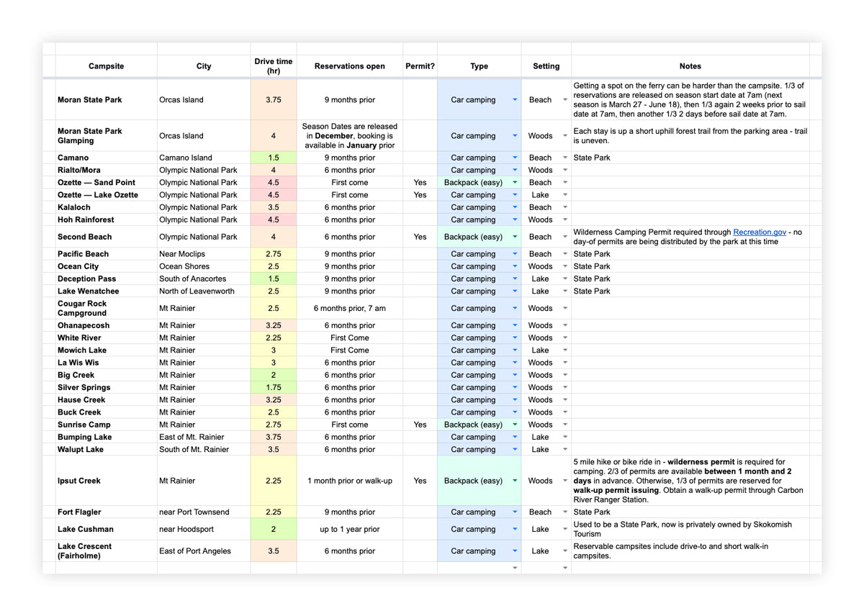Expand the Setting dropdown for Ipsut Creek

coord(565,481)
